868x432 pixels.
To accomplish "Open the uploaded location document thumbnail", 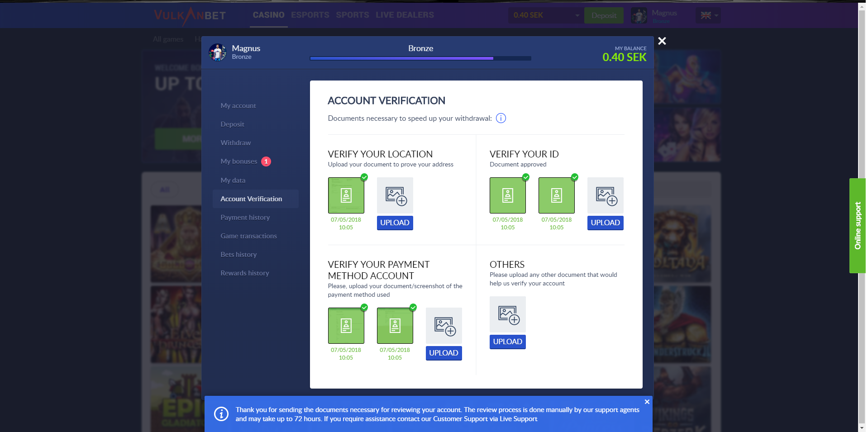I will [x=346, y=195].
